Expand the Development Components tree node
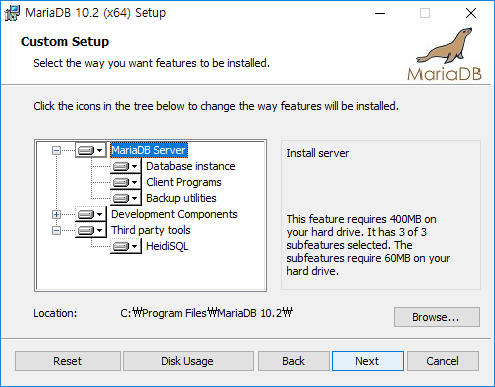 tap(56, 214)
